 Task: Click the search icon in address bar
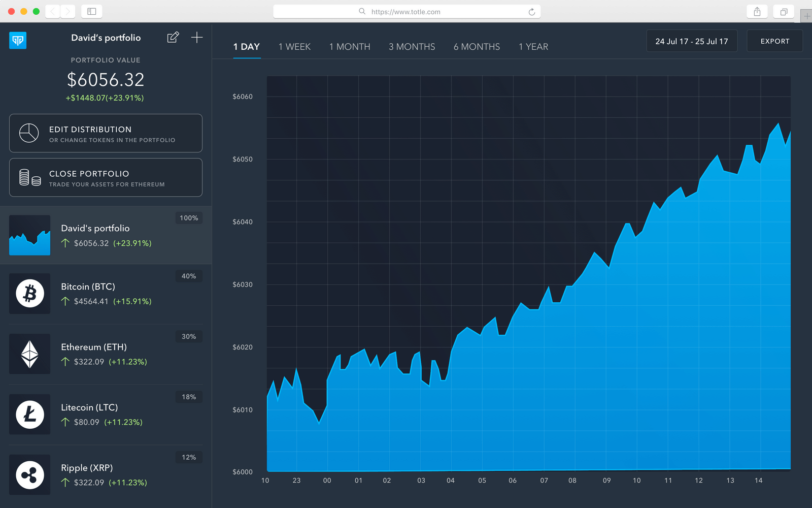coord(362,11)
